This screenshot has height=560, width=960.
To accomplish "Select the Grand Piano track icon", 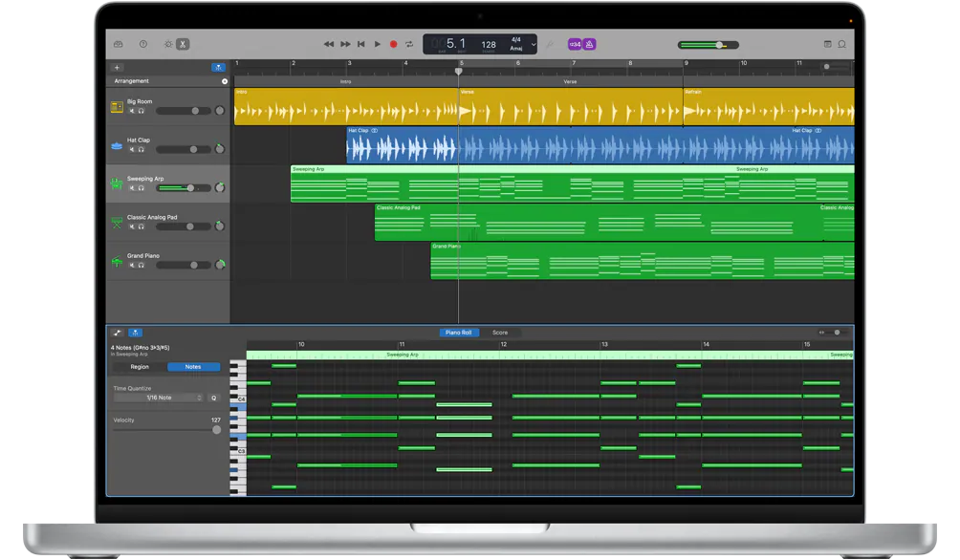I will (x=117, y=261).
